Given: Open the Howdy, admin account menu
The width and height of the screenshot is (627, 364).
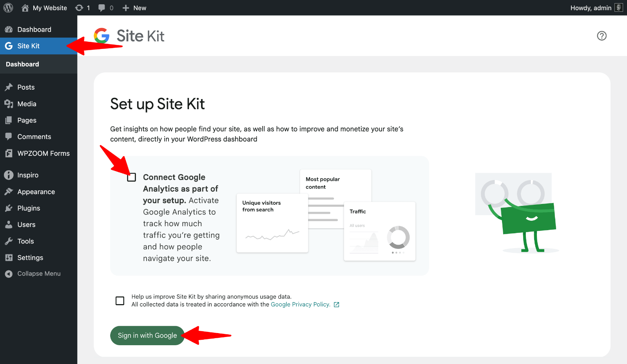Looking at the screenshot, I should coord(596,8).
